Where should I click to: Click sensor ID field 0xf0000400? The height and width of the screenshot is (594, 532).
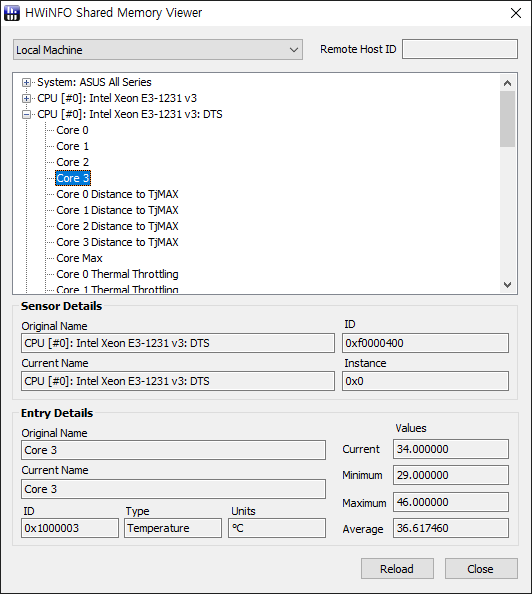tap(426, 343)
